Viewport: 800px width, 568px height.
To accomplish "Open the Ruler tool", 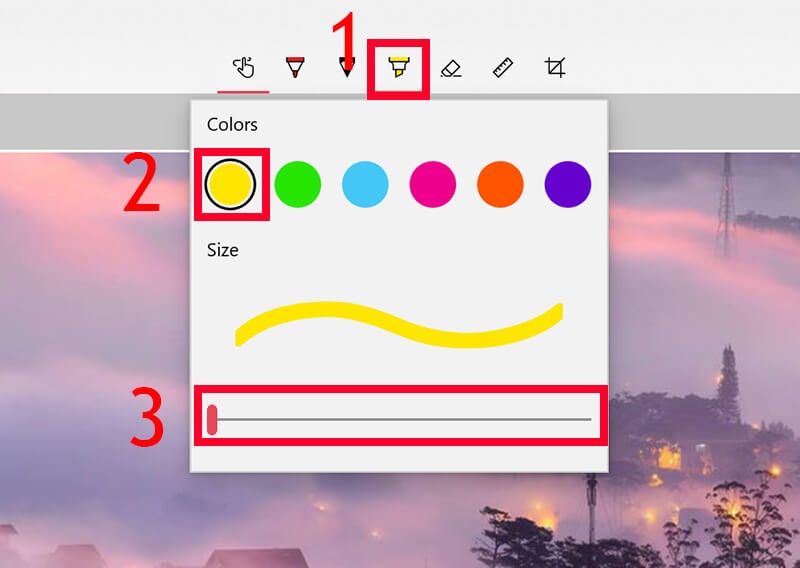I will tap(503, 67).
